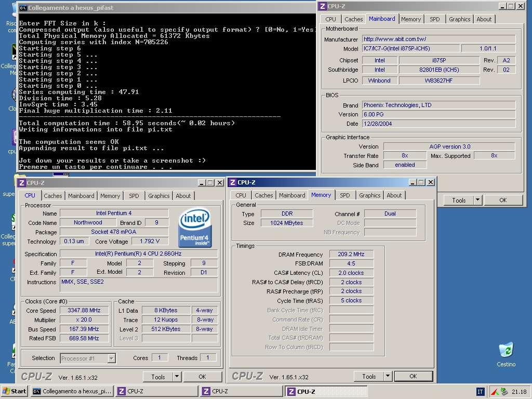Click Total computation time line in console
This screenshot has width=532, height=399.
point(127,123)
